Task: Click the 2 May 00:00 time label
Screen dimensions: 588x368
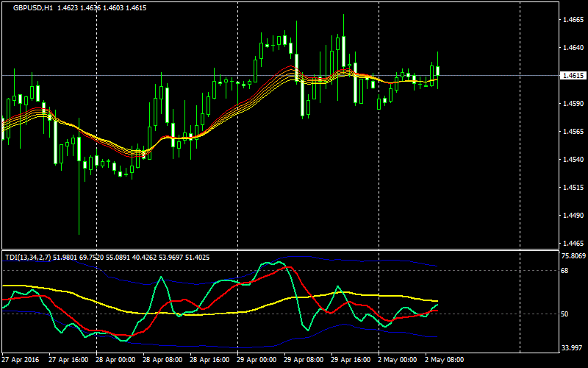Action: 398,360
